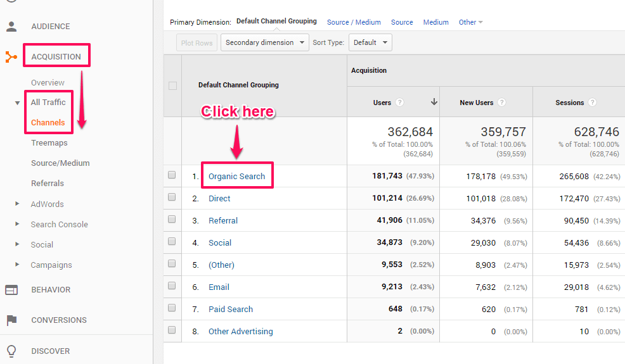
Task: Check the Social row checkbox
Action: [172, 241]
